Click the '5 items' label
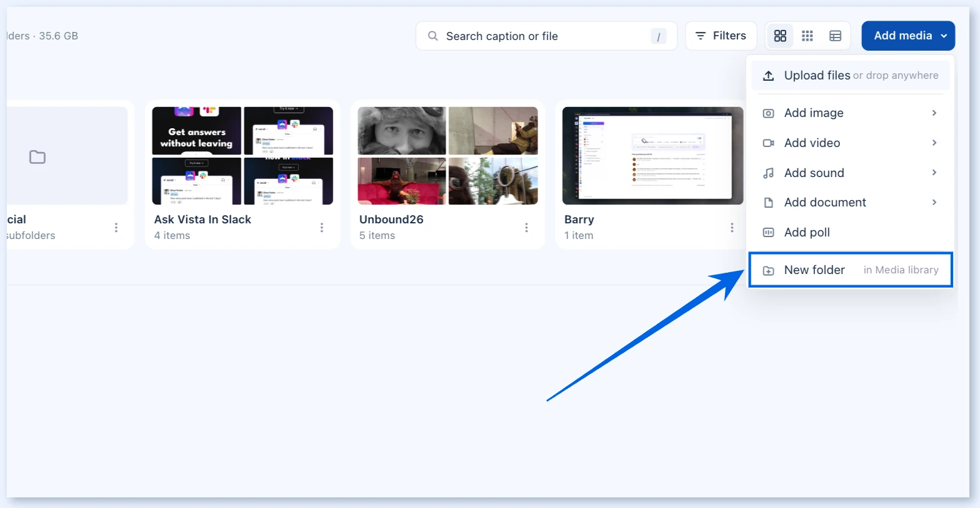The height and width of the screenshot is (508, 980). click(x=377, y=236)
